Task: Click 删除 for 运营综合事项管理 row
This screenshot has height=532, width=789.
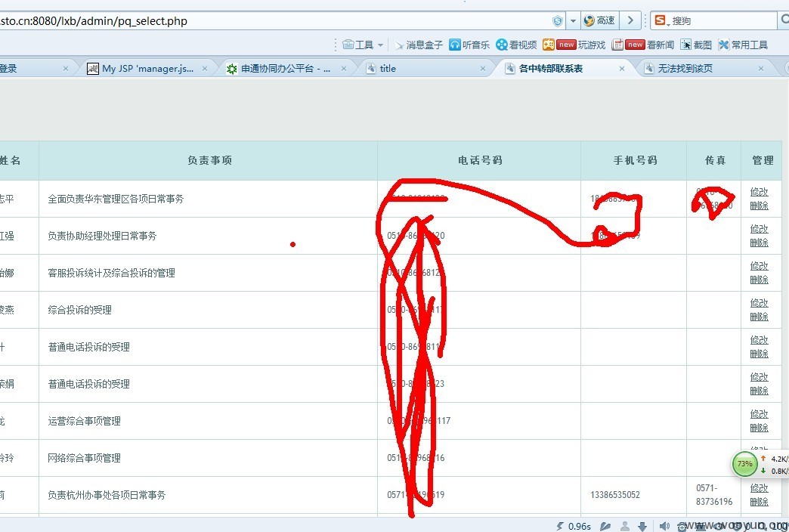Action: click(759, 428)
